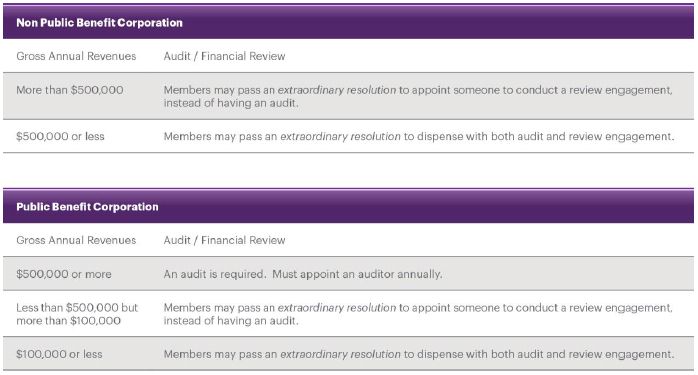Click extraordinary resolution text in $500,000 or less row

[341, 136]
